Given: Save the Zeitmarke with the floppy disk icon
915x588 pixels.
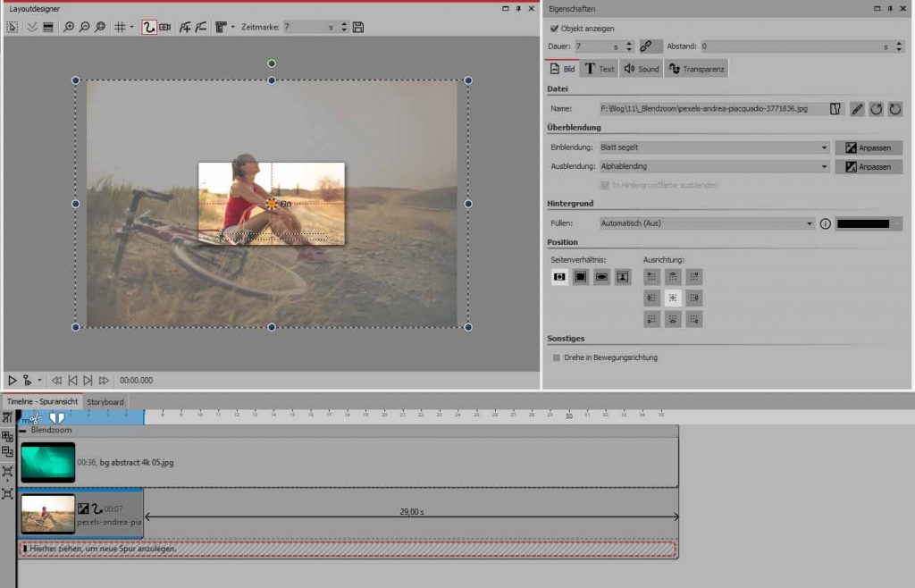Looking at the screenshot, I should click(x=358, y=28).
